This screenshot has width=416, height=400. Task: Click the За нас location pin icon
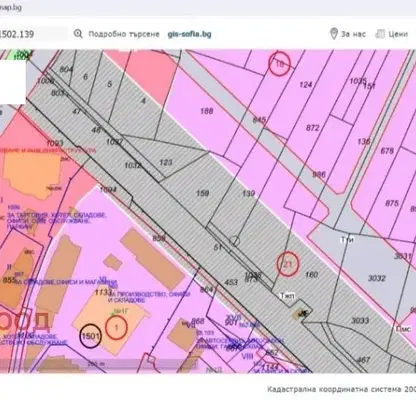tap(333, 34)
